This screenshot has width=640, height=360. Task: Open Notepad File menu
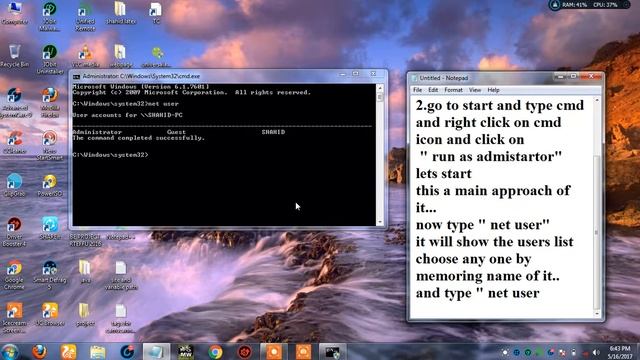tap(418, 90)
